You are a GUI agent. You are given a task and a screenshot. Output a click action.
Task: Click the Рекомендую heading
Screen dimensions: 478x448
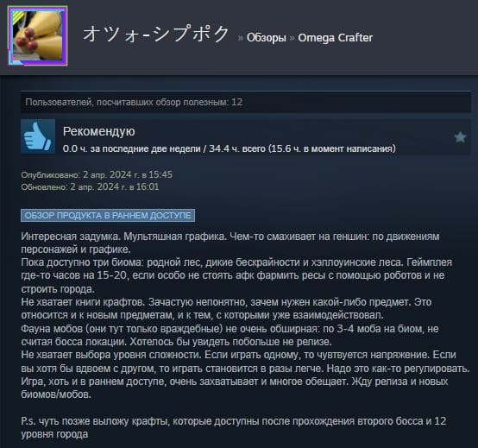98,131
